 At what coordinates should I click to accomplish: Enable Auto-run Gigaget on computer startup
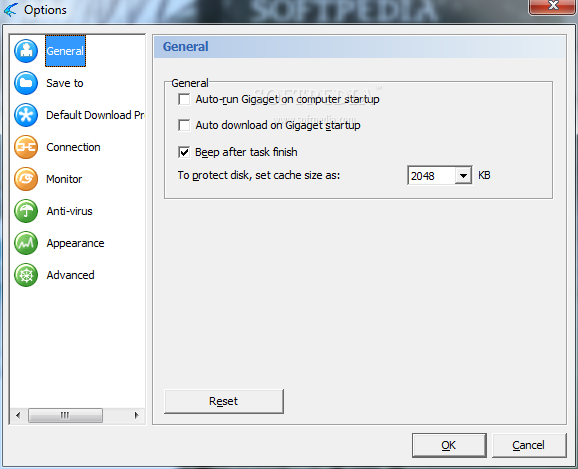(x=184, y=99)
